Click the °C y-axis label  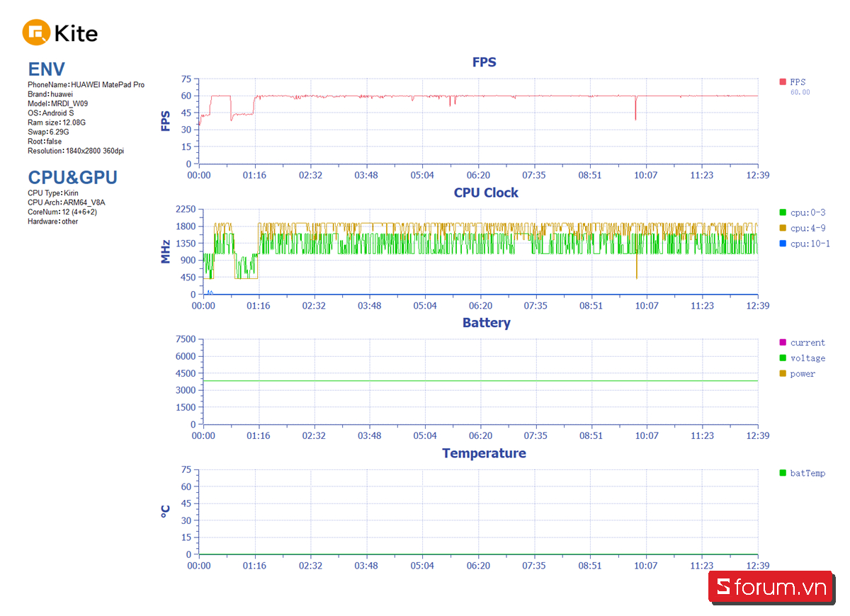click(166, 512)
